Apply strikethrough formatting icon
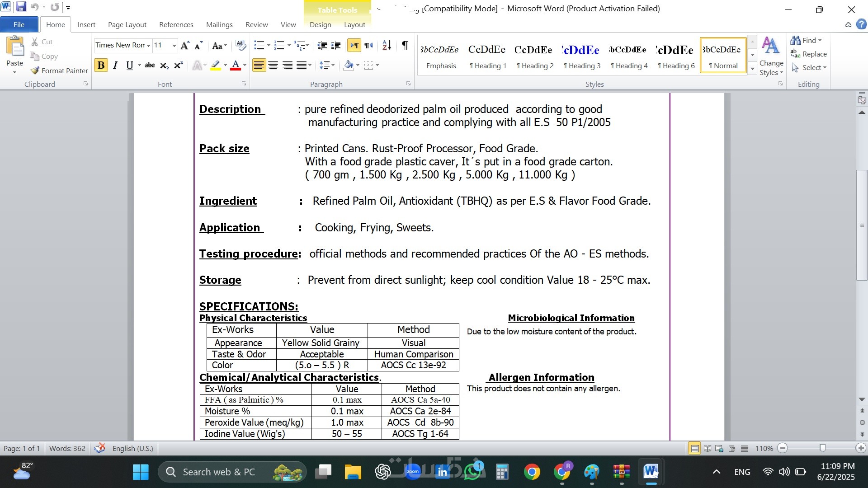Screen dimensions: 868x488 (x=150, y=66)
